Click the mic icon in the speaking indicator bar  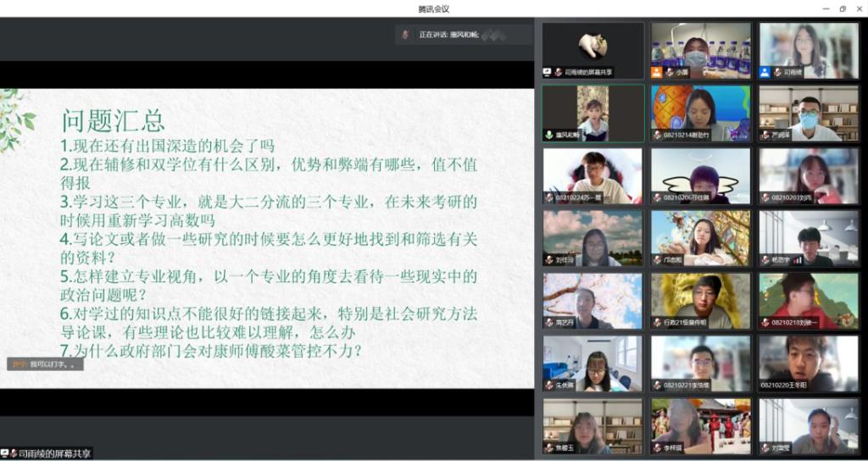pyautogui.click(x=406, y=35)
